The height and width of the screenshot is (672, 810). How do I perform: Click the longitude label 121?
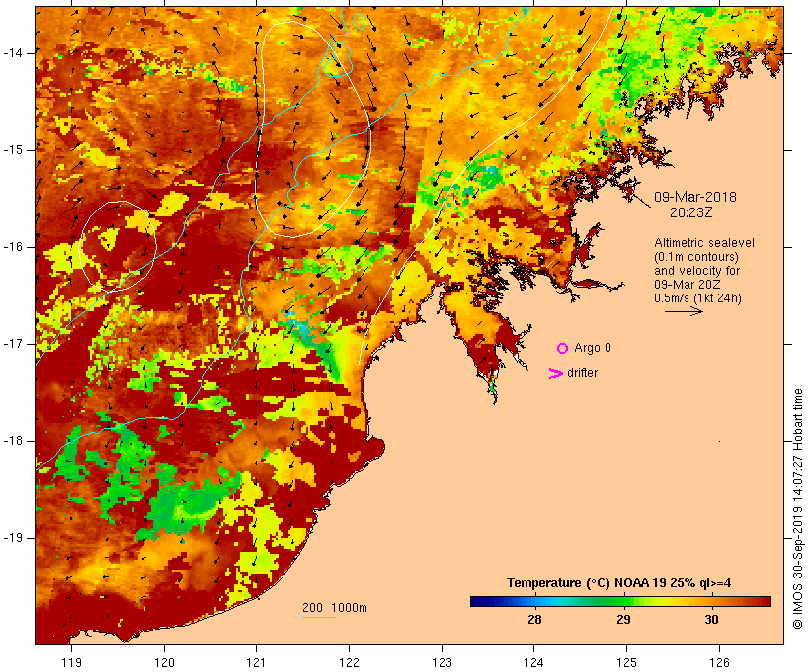click(x=256, y=662)
